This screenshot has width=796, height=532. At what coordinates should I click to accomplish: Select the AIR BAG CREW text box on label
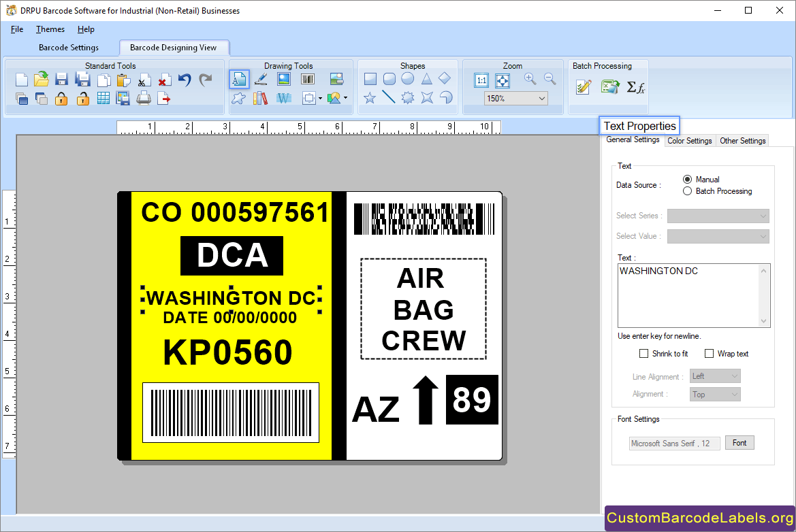pos(424,309)
